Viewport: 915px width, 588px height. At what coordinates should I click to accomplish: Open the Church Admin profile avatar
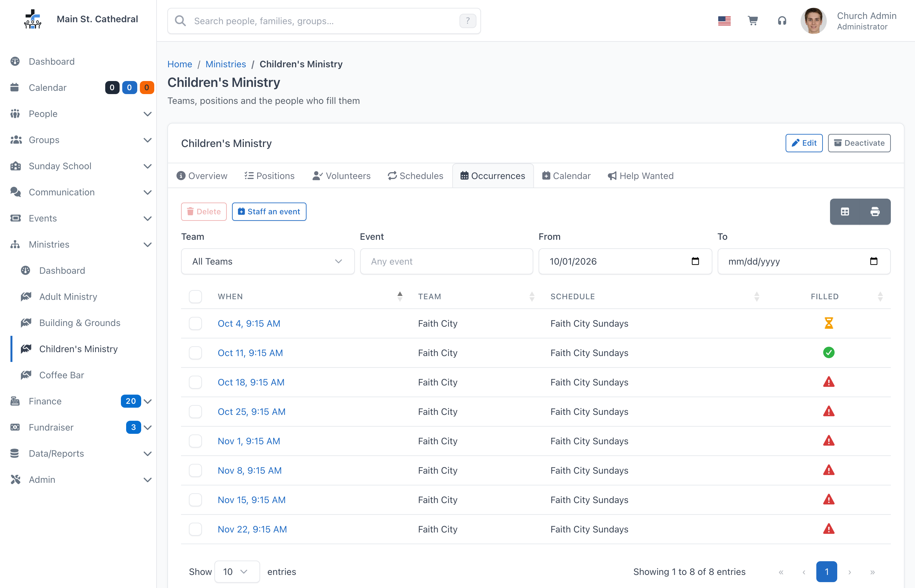click(x=813, y=21)
